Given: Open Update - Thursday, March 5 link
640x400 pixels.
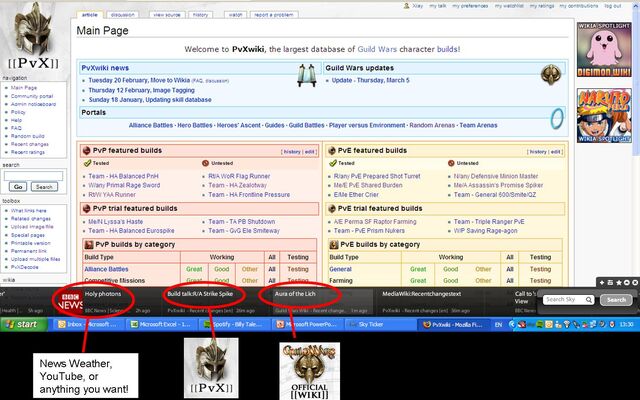Looking at the screenshot, I should [x=370, y=80].
